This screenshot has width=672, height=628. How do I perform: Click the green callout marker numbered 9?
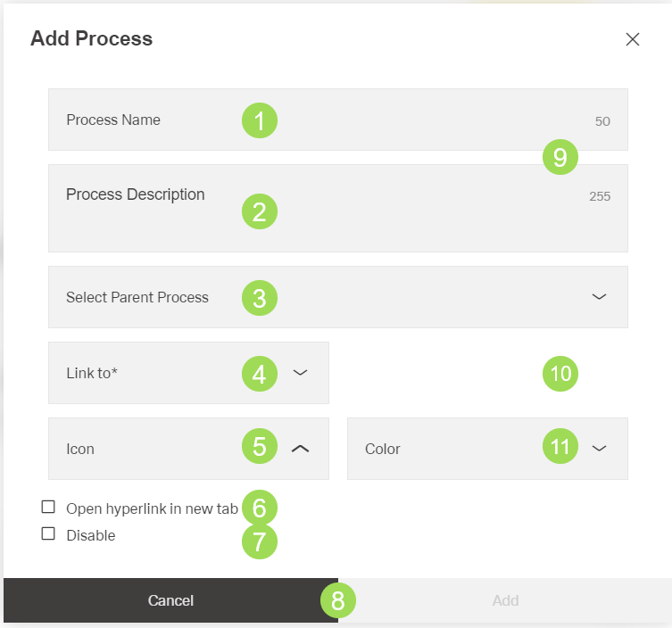coord(560,158)
